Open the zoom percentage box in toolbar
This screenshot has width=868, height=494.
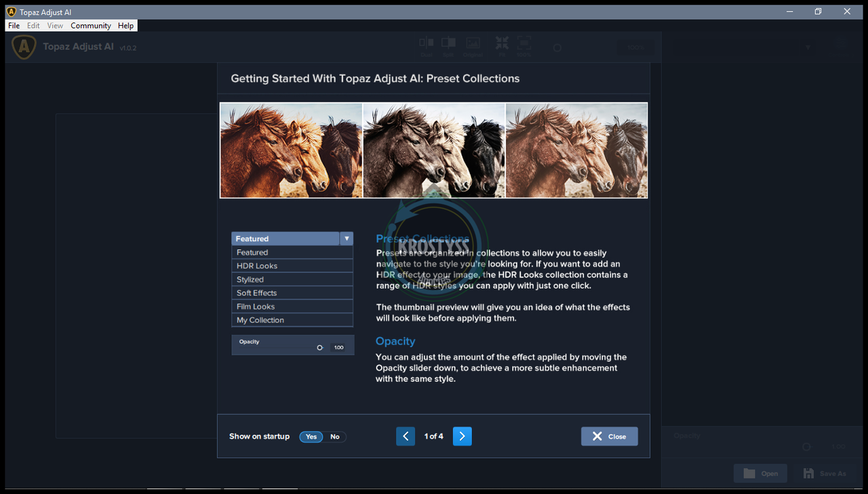(x=636, y=47)
